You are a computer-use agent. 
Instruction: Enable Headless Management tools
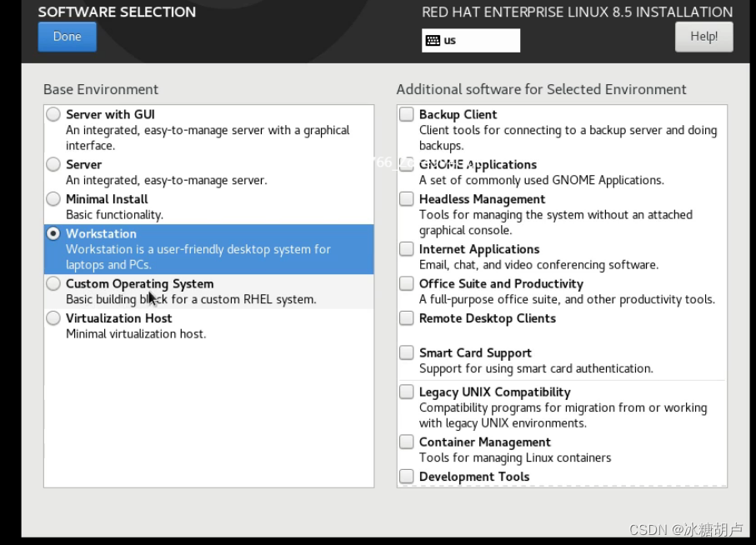406,198
